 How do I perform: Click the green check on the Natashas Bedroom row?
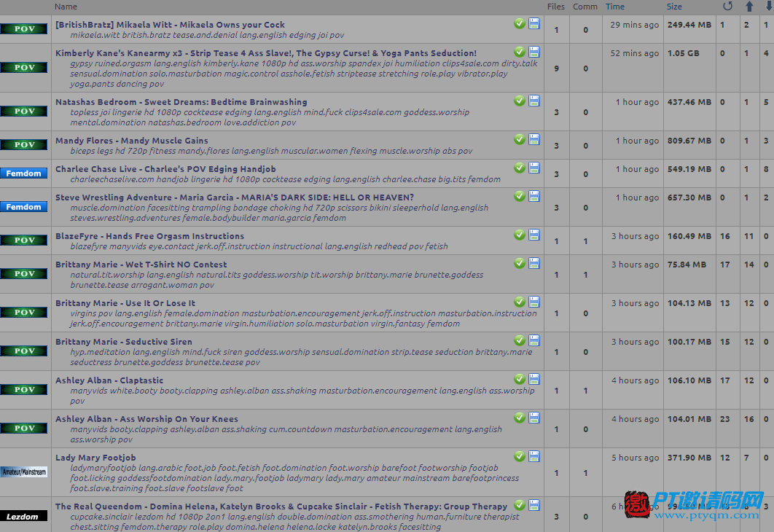pos(520,101)
